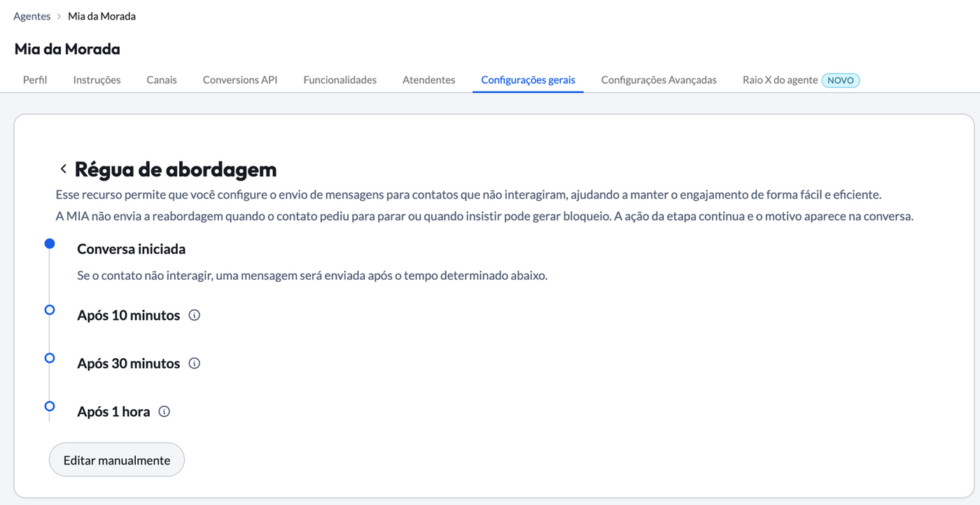The image size is (980, 505).
Task: Open the Funcionalidades tab
Action: pyautogui.click(x=340, y=80)
